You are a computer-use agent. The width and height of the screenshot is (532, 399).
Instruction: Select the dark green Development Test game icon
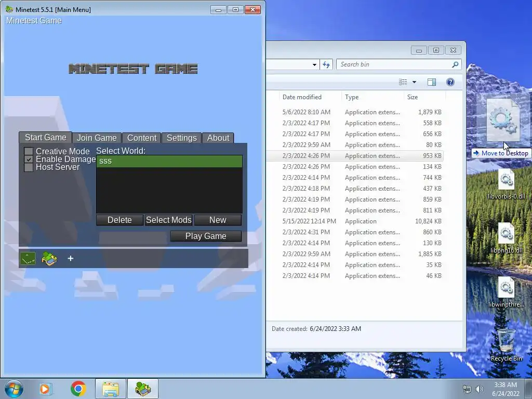click(28, 259)
